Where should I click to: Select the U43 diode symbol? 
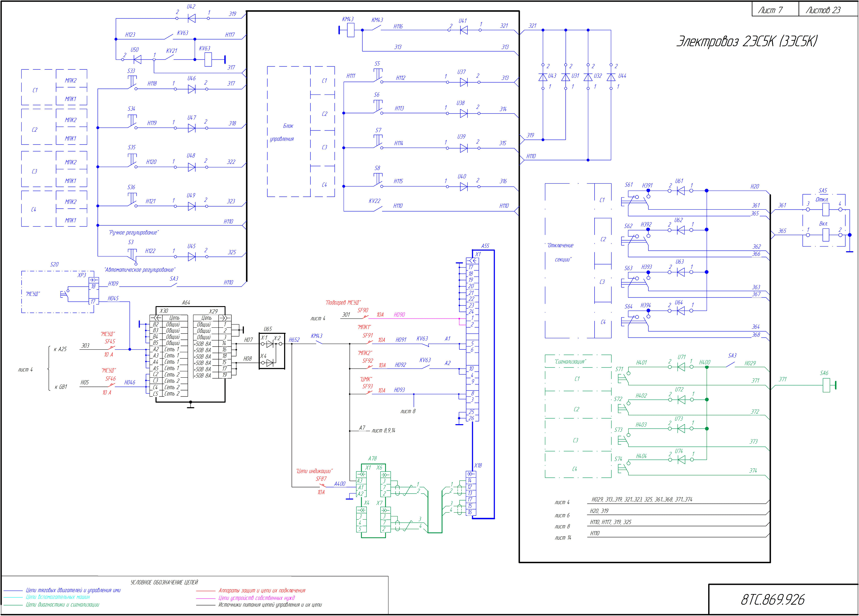point(543,77)
